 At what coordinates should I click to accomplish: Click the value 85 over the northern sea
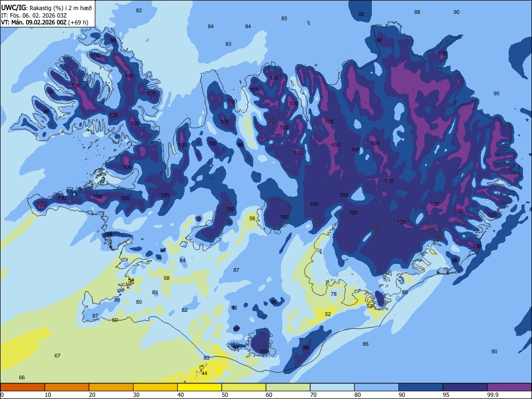[284, 18]
